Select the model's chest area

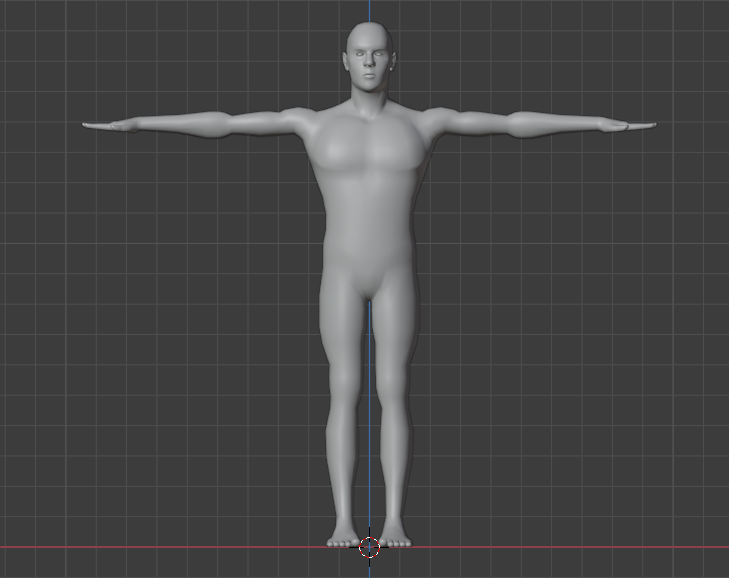(368, 150)
